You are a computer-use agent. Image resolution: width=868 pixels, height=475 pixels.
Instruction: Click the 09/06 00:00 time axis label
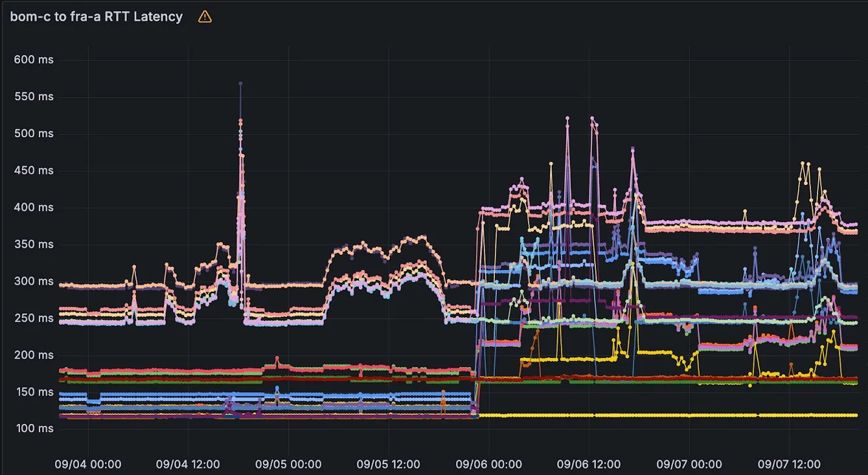(489, 464)
